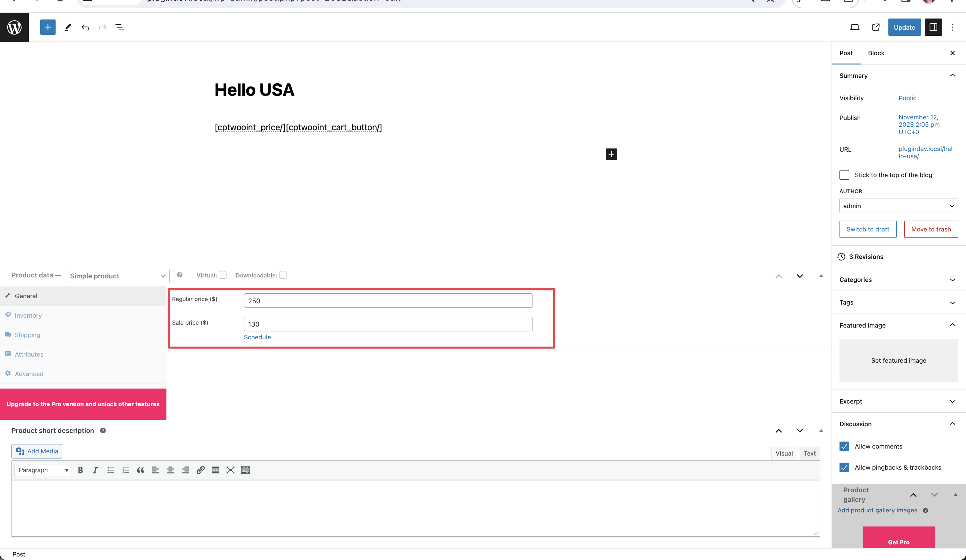Click the Regular price input field
The width and height of the screenshot is (966, 560).
point(388,301)
